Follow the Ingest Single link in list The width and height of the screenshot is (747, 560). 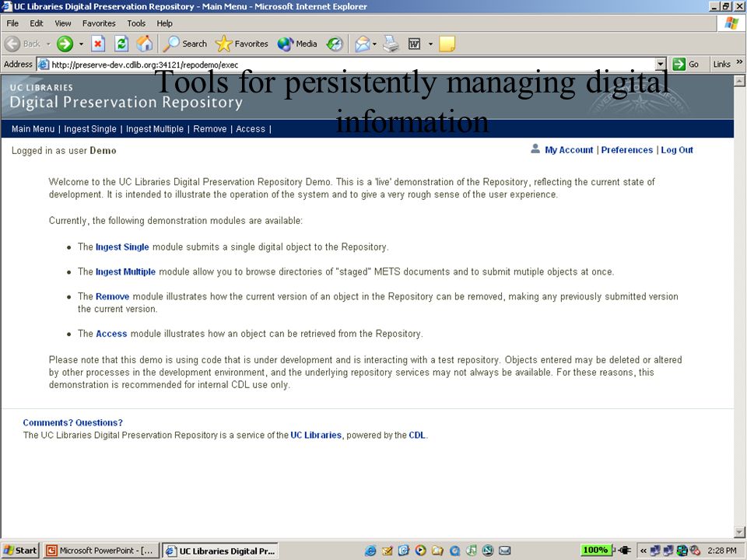click(122, 247)
